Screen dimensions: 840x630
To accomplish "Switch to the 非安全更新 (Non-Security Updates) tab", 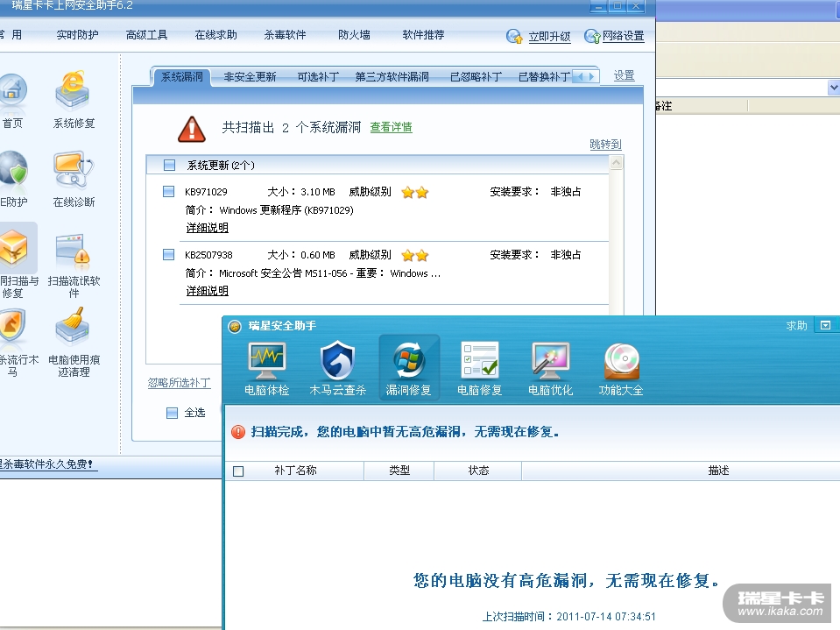I will click(250, 77).
